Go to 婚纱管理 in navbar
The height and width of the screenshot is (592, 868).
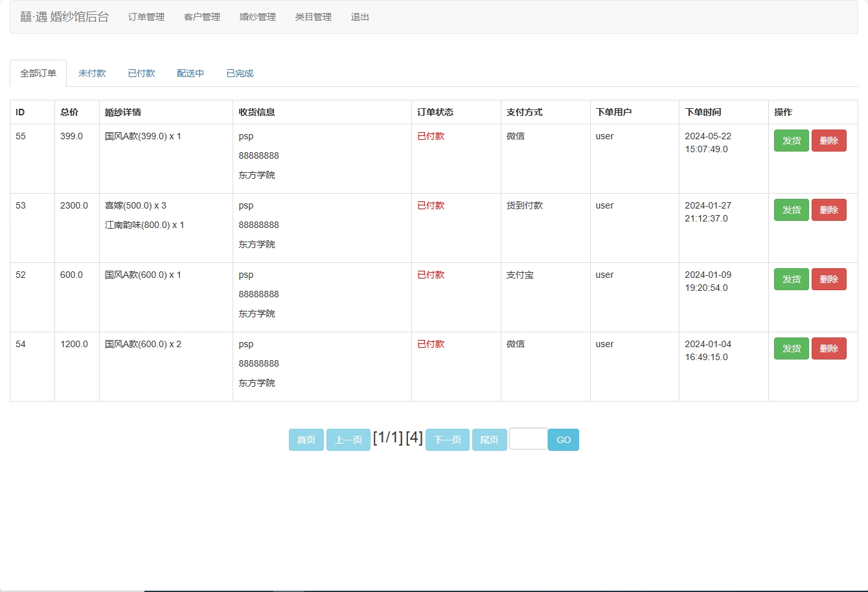click(258, 17)
